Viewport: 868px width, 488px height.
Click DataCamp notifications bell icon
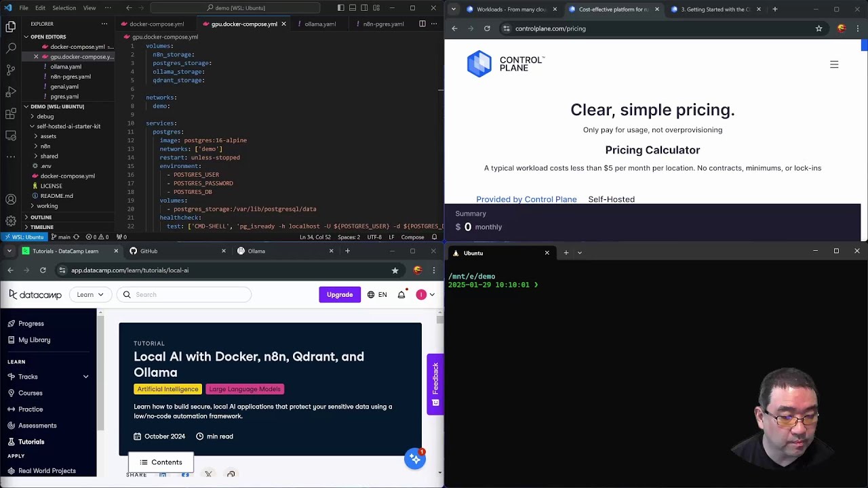coord(401,295)
